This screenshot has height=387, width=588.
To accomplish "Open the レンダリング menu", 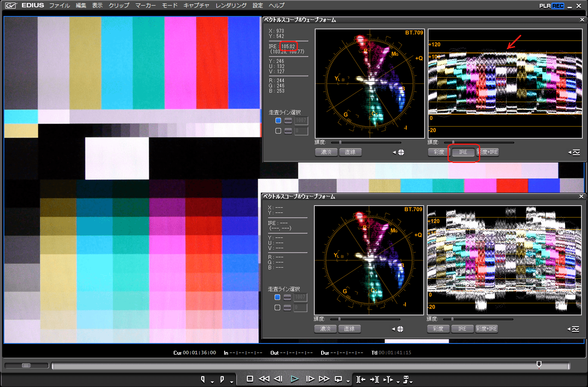I will coord(231,6).
